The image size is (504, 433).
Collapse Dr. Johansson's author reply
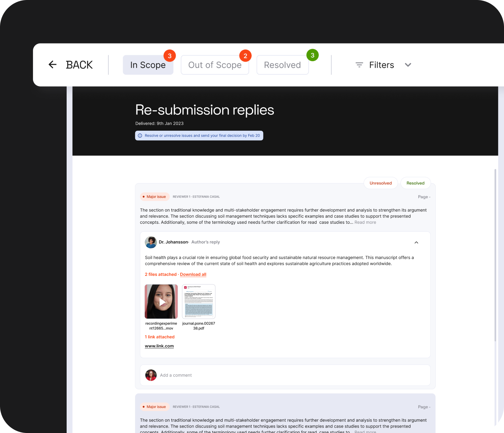[x=416, y=243]
